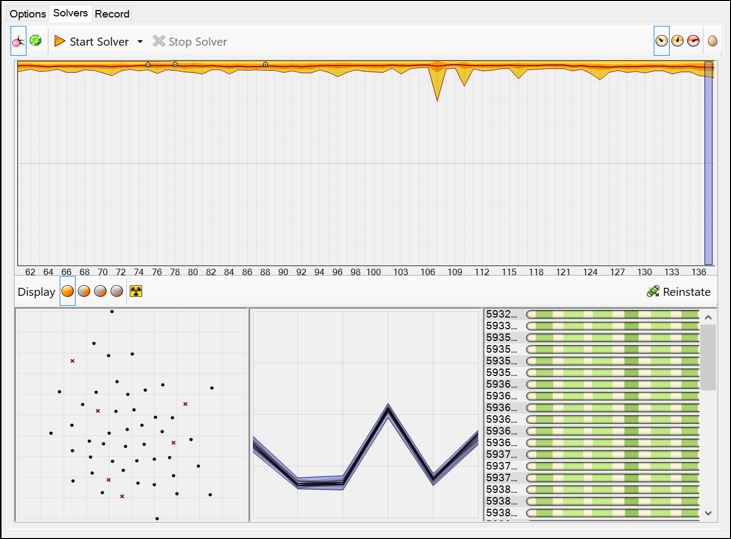
Task: Click the second clock speed icon
Action: (x=677, y=41)
